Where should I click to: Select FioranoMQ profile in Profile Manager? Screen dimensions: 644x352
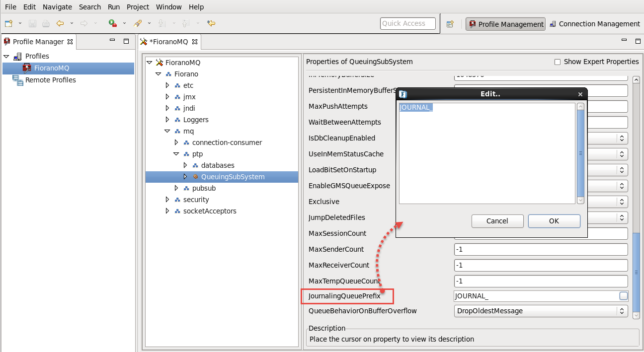(x=68, y=68)
